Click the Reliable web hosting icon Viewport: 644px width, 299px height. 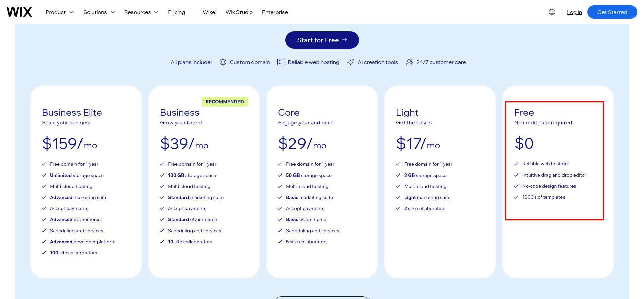tap(281, 62)
